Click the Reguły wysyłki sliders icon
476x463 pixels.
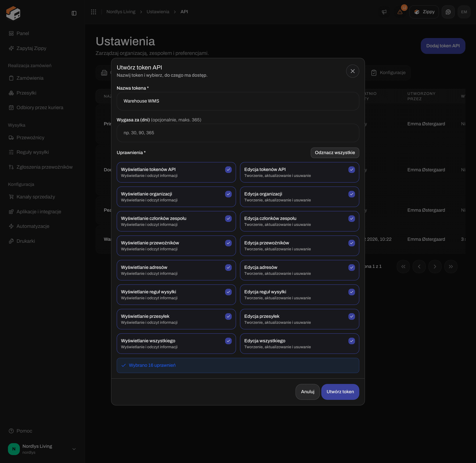[x=11, y=152]
